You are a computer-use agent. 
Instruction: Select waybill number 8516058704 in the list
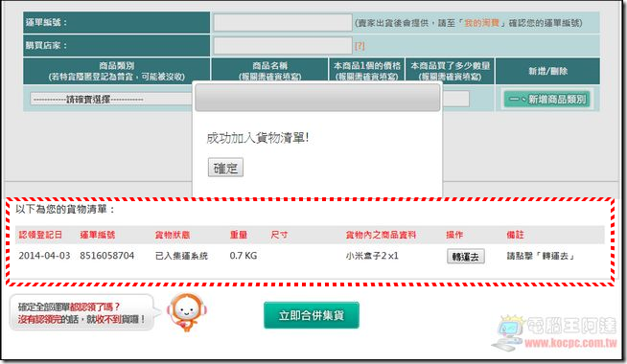[106, 256]
